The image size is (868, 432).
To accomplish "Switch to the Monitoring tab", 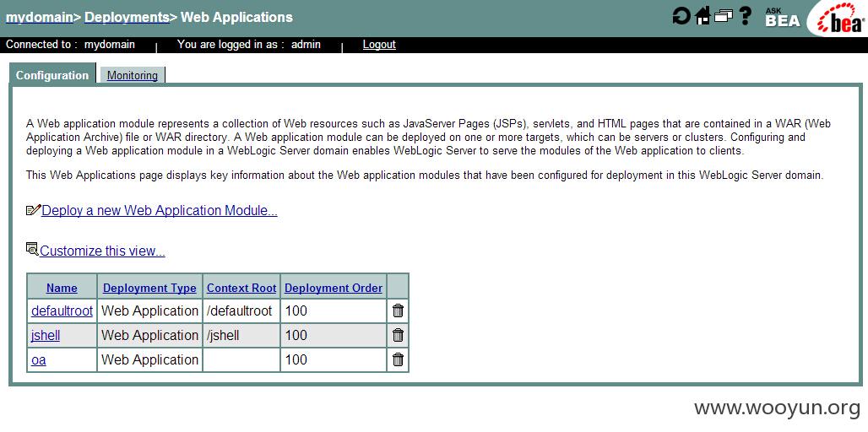I will 133,75.
